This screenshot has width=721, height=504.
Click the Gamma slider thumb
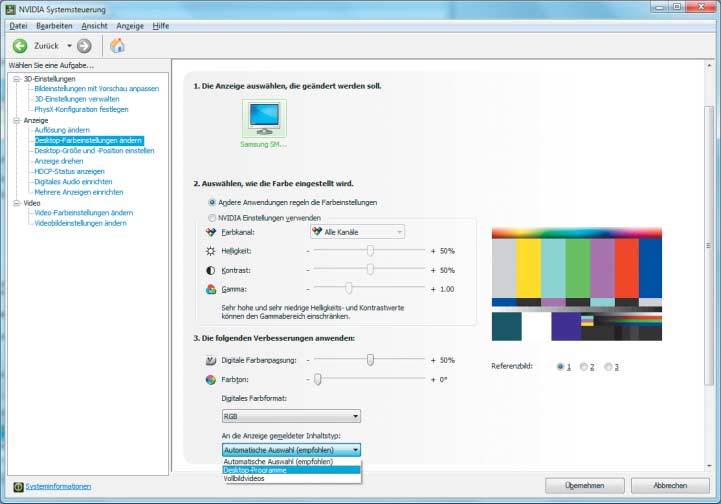(349, 288)
